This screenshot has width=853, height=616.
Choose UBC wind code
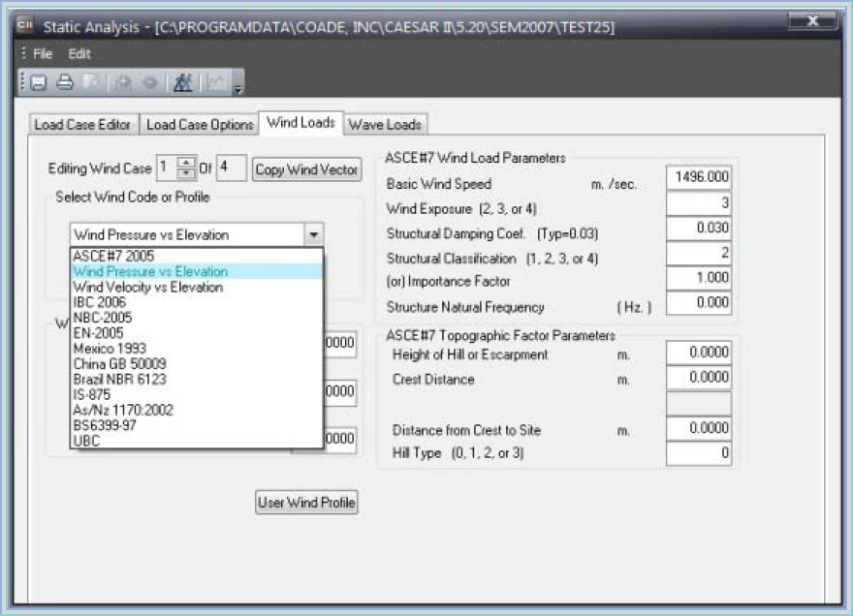click(x=197, y=441)
